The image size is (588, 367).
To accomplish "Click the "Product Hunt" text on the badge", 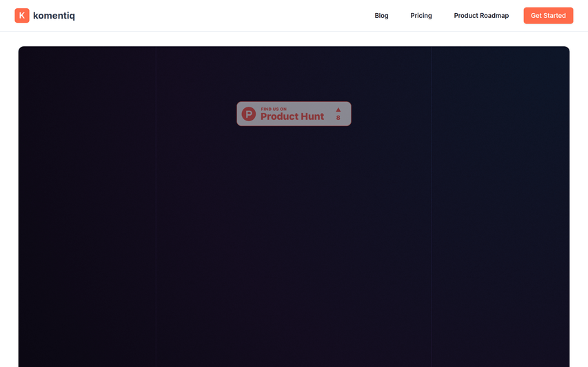I will 292,116.
